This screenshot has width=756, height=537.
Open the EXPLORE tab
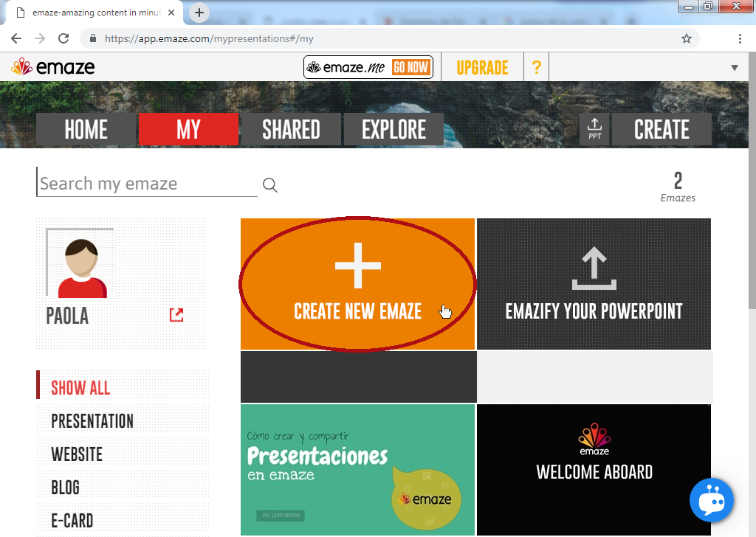394,129
